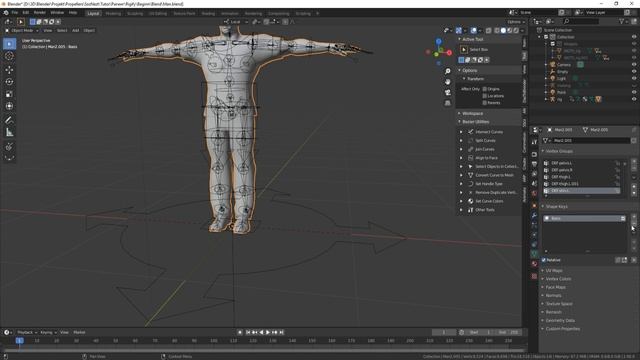Activate the Move tool
The width and height of the screenshot is (640, 360).
(9, 70)
